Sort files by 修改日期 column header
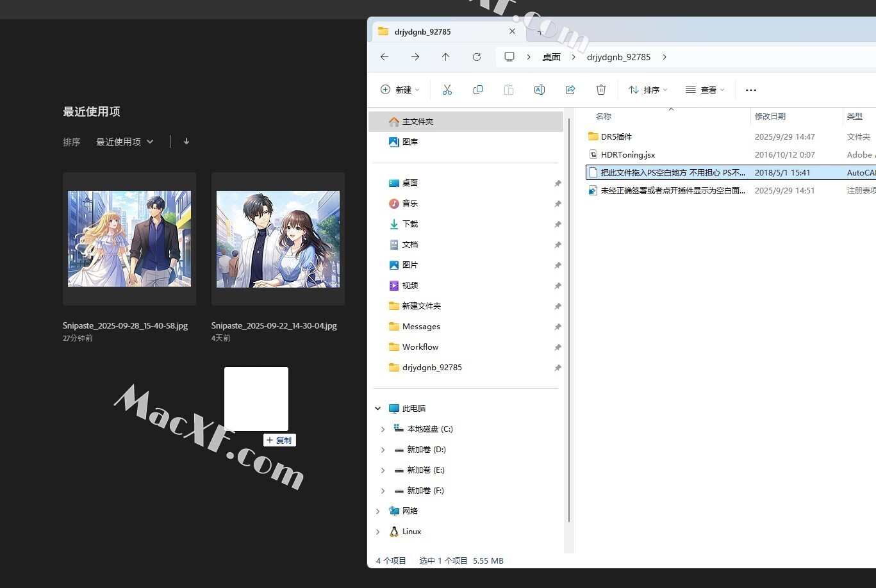876x588 pixels. (770, 117)
